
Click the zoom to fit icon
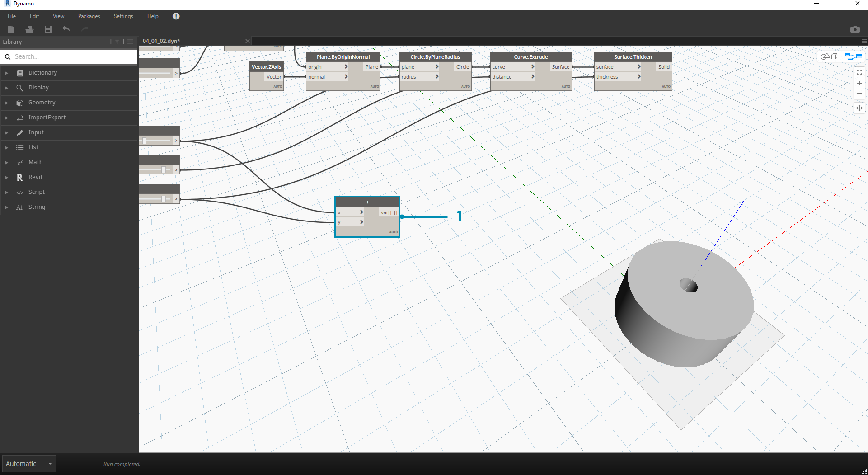tap(859, 72)
